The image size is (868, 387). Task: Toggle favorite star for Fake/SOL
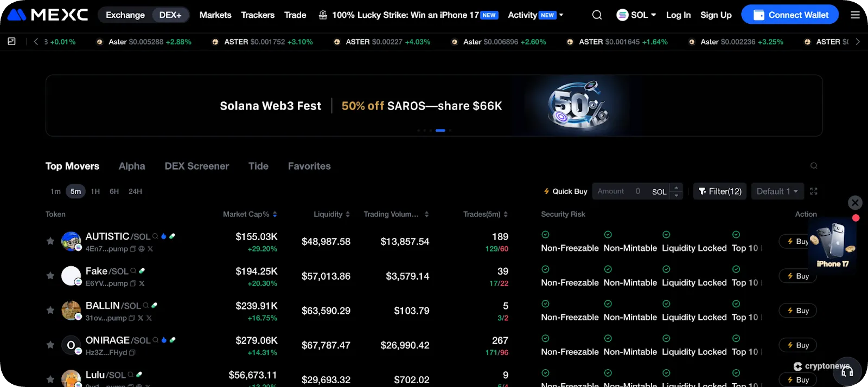(50, 276)
